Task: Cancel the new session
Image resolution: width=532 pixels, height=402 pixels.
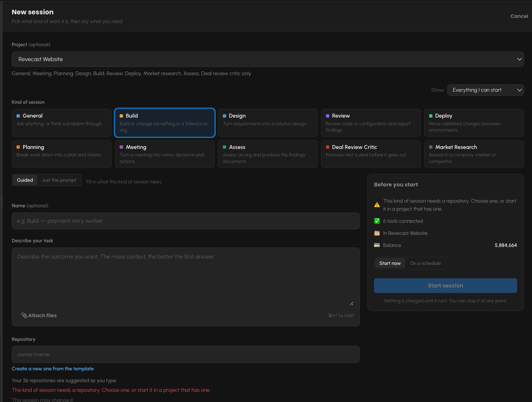Action: (519, 16)
